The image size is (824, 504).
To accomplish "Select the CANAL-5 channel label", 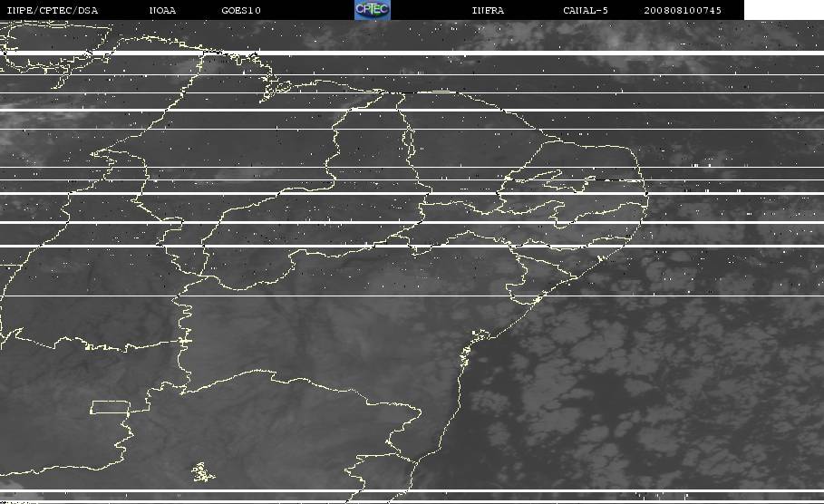I will click(586, 11).
